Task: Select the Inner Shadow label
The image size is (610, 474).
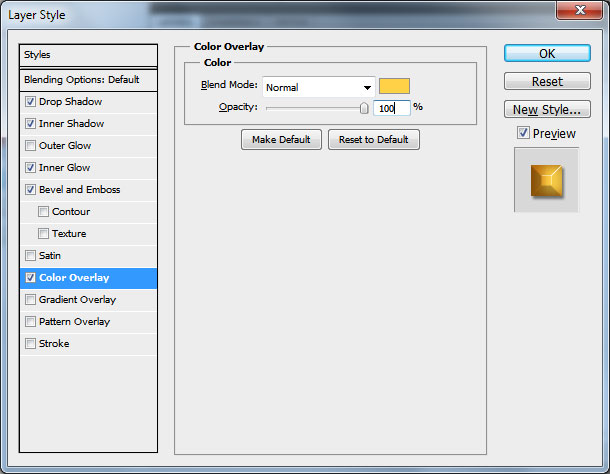Action: click(x=72, y=123)
